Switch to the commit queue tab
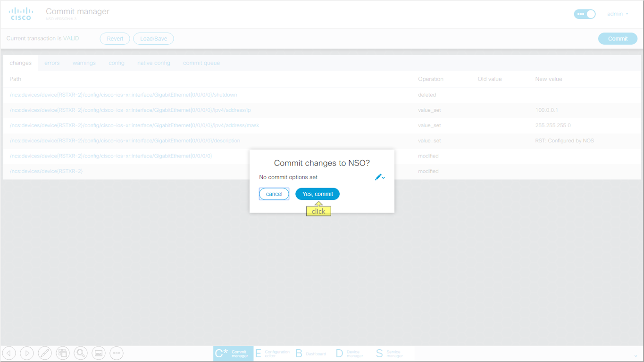Screen dimensions: 644x362 coord(201,63)
